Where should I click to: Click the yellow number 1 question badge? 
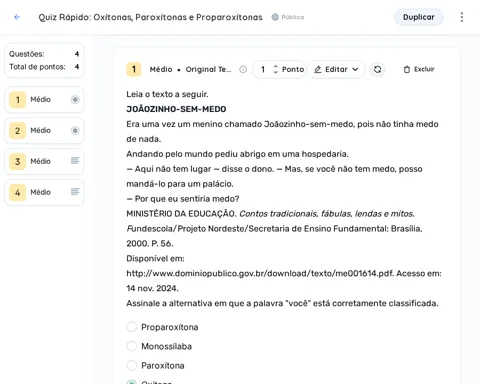click(134, 69)
